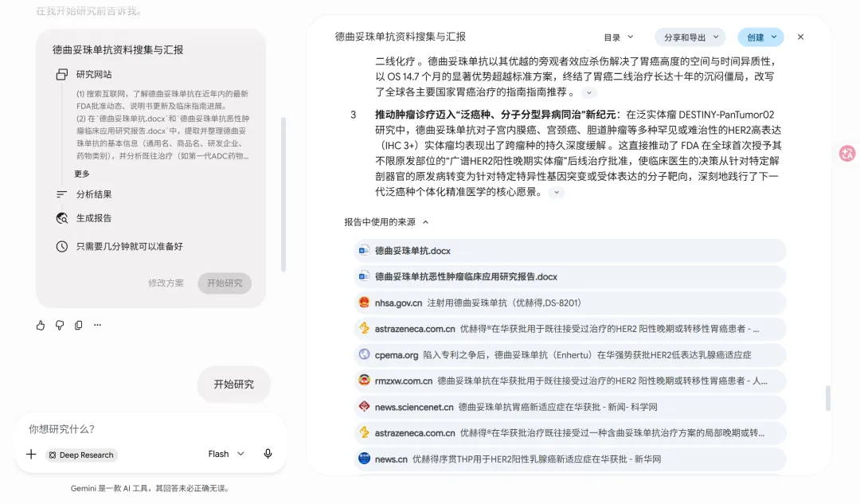The width and height of the screenshot is (860, 504).
Task: Open the first astrazeneca.com.cn 胃癌患者 source
Action: (570, 329)
